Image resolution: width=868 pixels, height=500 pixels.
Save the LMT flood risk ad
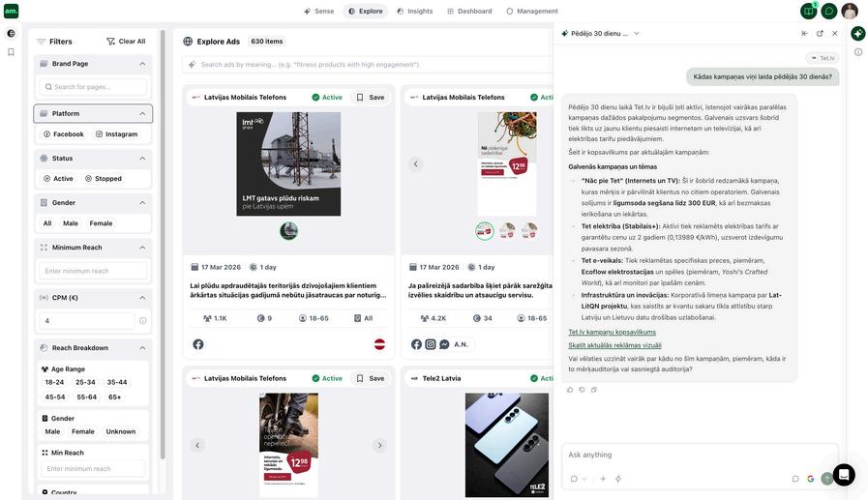point(371,98)
